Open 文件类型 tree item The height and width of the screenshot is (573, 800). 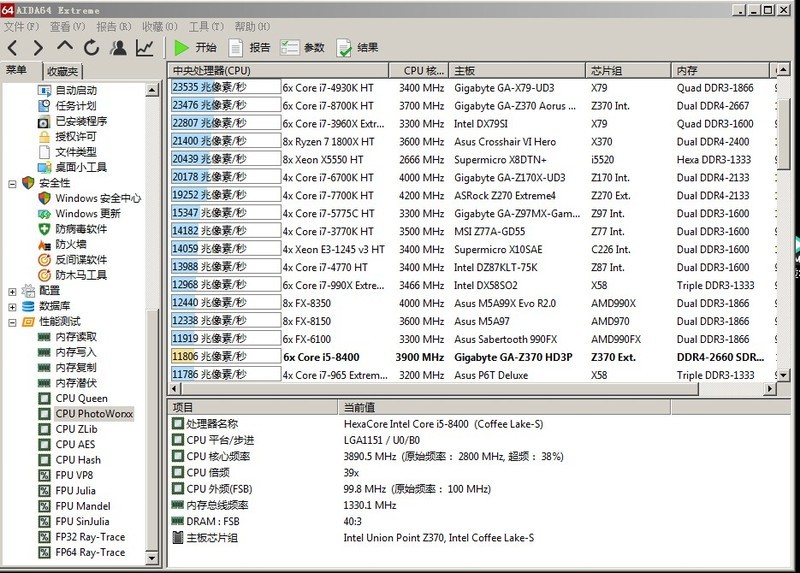tap(67, 152)
